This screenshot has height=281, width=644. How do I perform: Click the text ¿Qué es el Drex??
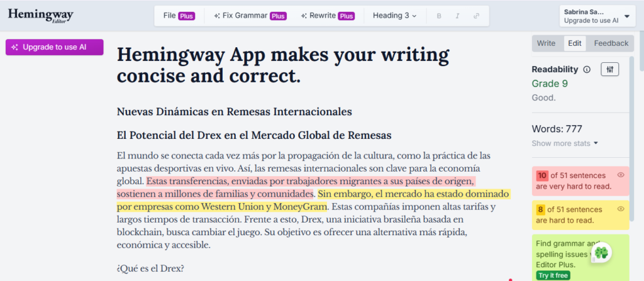(x=150, y=269)
